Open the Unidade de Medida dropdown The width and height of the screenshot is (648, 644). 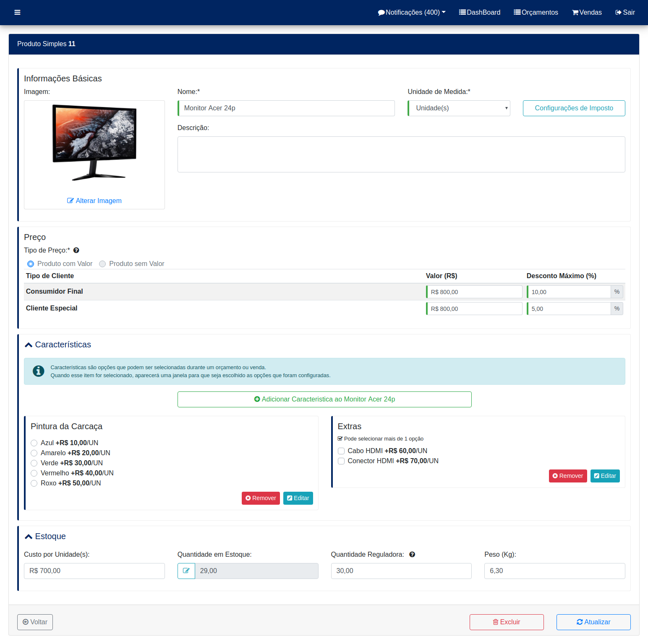click(459, 108)
